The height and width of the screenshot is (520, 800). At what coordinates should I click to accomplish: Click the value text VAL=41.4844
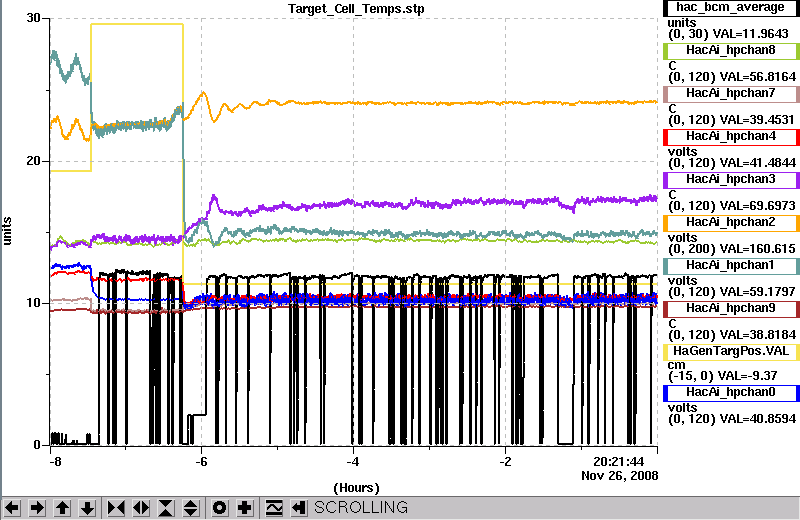click(758, 163)
